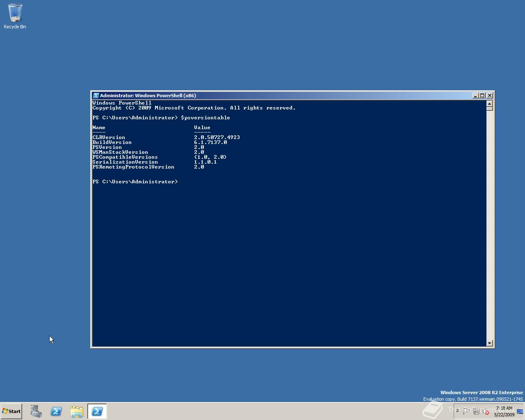Click the Show desktop icon in the tray
This screenshot has height=420, width=525.
(x=520, y=411)
